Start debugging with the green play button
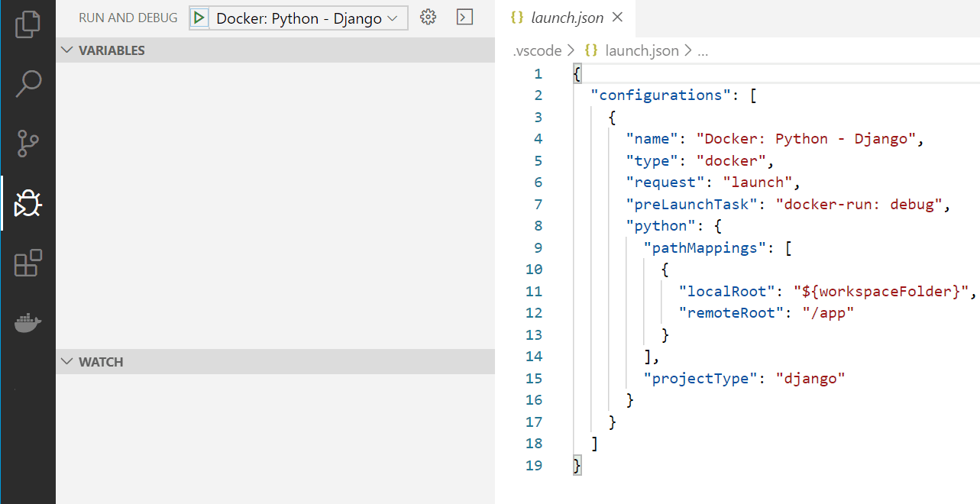The width and height of the screenshot is (980, 504). [x=200, y=17]
